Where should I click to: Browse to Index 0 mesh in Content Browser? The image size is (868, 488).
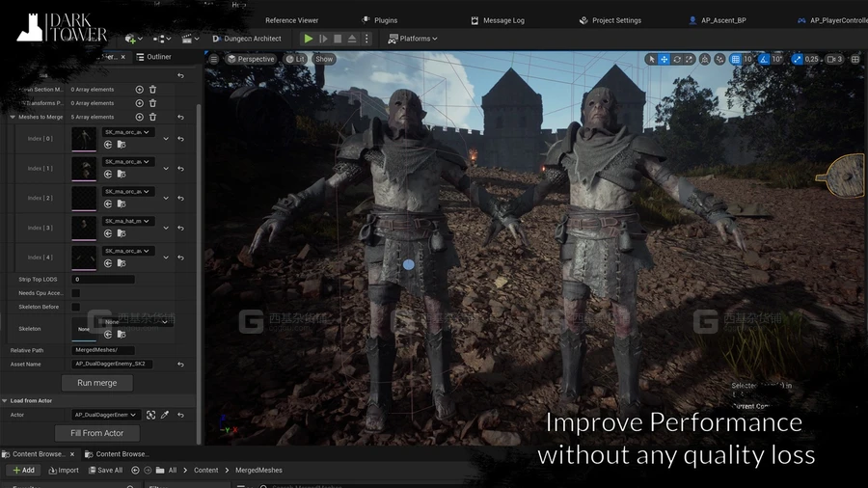click(x=122, y=145)
